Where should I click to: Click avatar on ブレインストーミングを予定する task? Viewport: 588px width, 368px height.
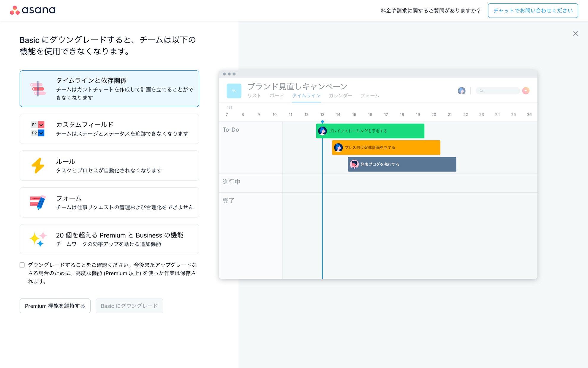[323, 131]
